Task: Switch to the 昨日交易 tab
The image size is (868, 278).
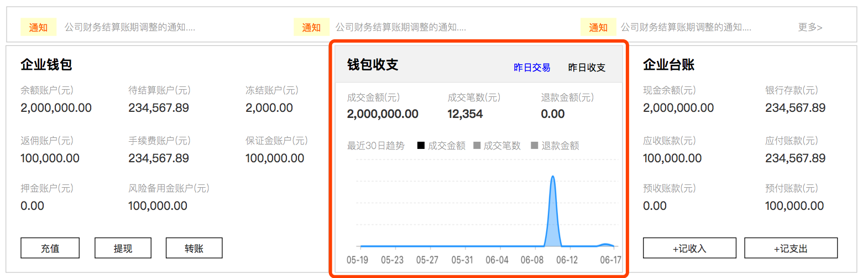Action: [x=532, y=68]
